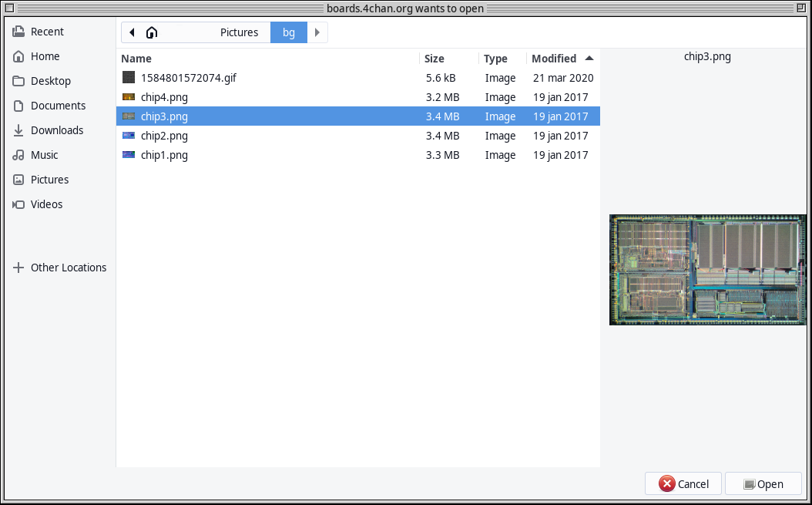Image resolution: width=812 pixels, height=505 pixels.
Task: Open Other Locations in sidebar
Action: click(60, 268)
